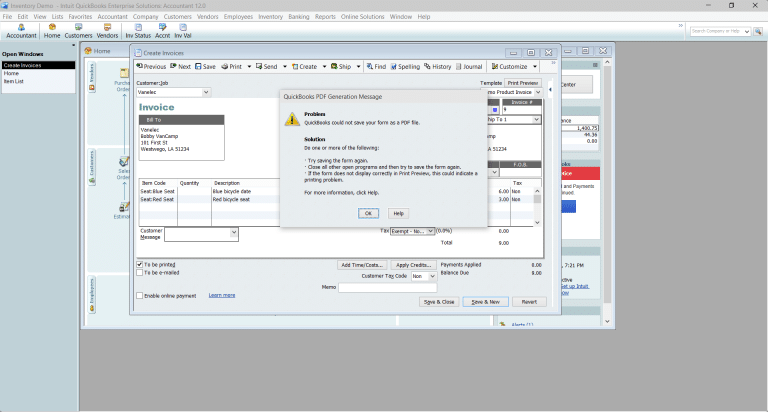The width and height of the screenshot is (768, 412).
Task: Click Ship icon in invoice toolbar
Action: click(341, 67)
